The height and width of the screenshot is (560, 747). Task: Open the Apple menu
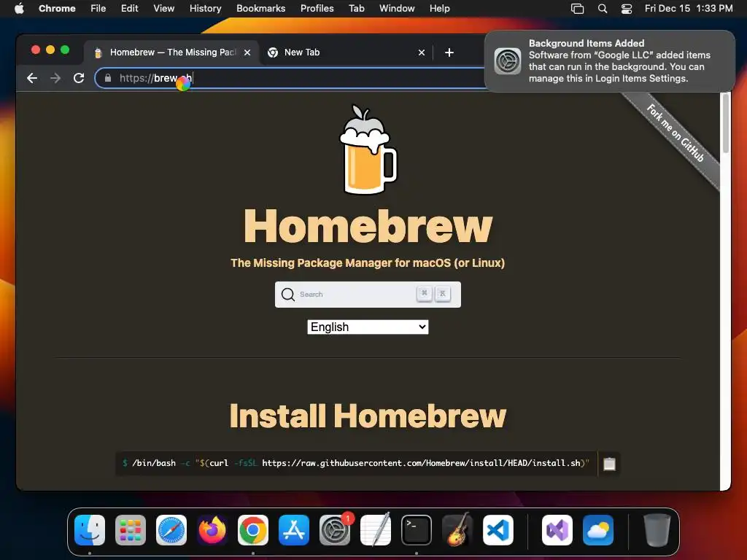tap(19, 9)
